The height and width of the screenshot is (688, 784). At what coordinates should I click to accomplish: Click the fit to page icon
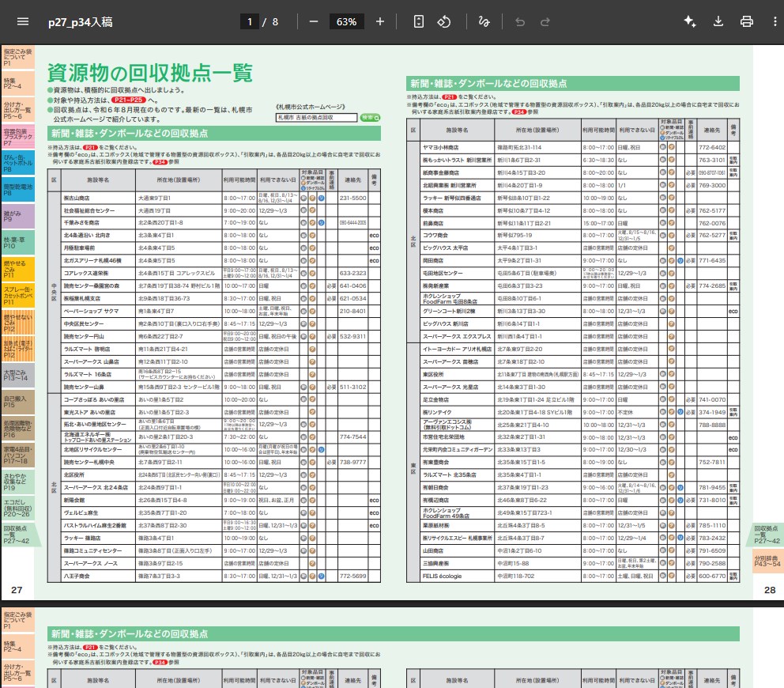pos(419,21)
